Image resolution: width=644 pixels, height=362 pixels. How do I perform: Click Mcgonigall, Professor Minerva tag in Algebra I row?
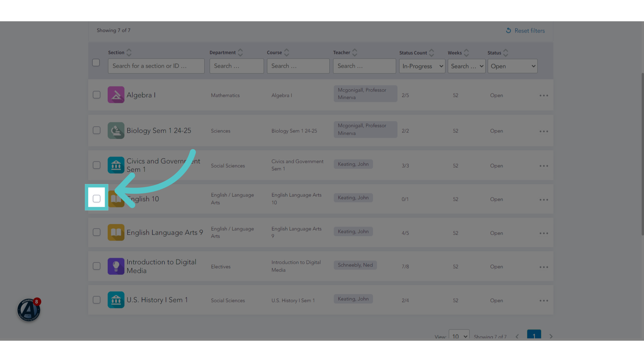click(365, 94)
